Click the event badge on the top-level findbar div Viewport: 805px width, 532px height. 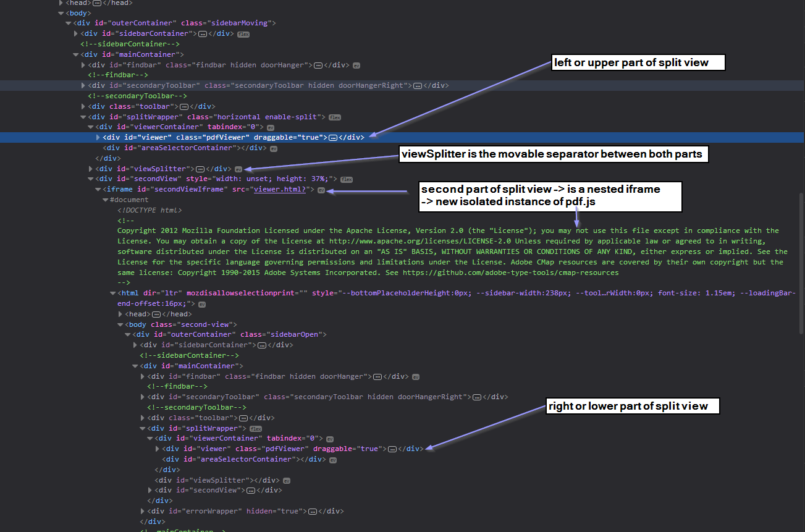pos(356,65)
